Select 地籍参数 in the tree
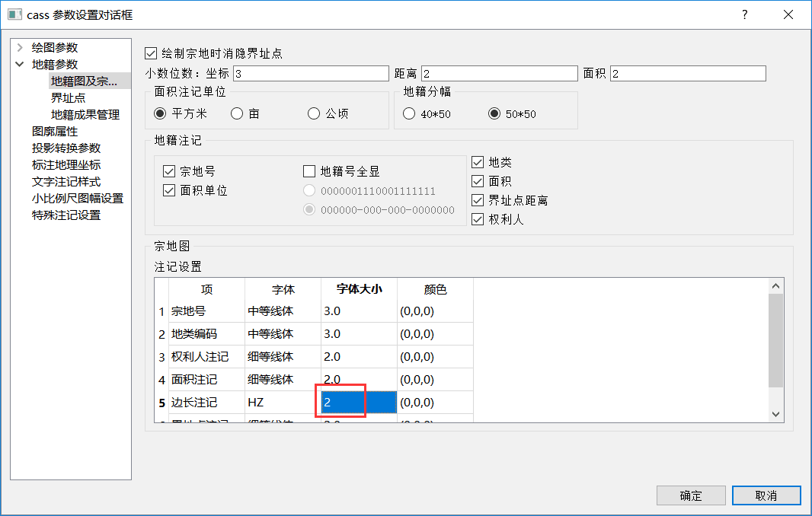The image size is (812, 516). tap(54, 64)
